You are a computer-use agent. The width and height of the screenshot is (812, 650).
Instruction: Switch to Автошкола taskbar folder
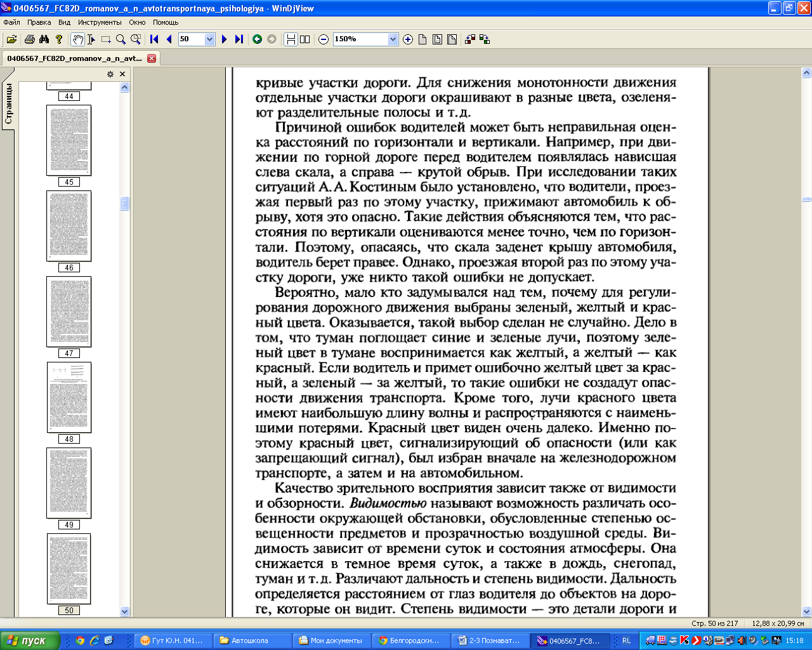pyautogui.click(x=252, y=640)
